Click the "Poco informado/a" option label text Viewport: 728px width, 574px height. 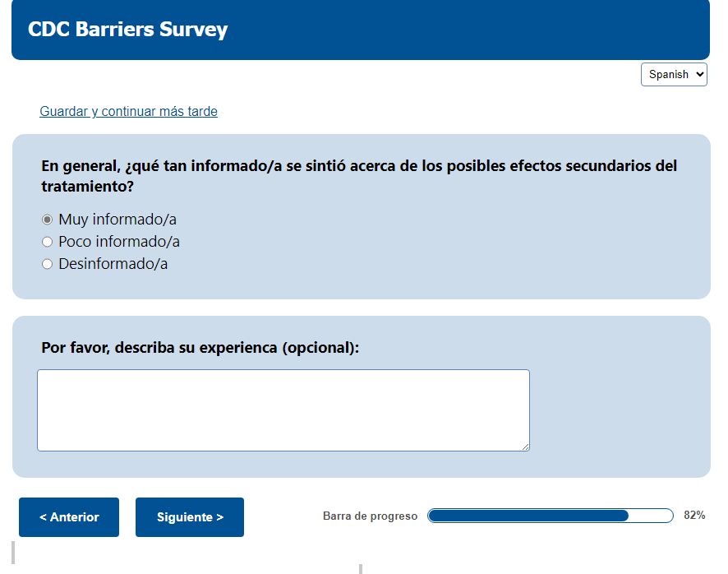pos(119,242)
